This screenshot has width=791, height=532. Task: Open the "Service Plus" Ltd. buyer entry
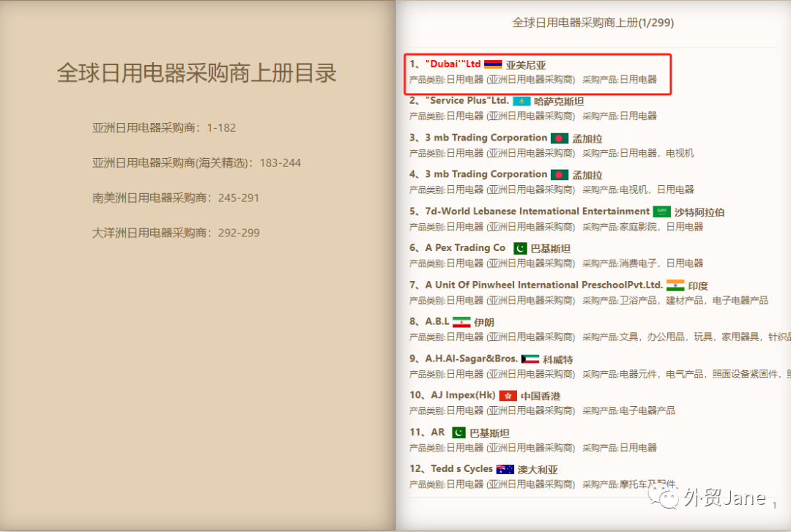467,101
